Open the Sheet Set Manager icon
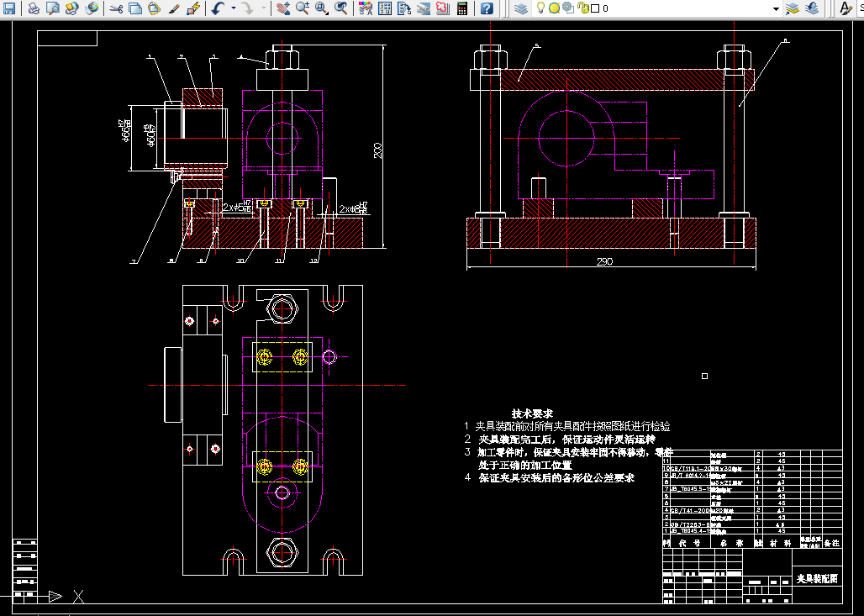The width and height of the screenshot is (864, 616). 424,8
